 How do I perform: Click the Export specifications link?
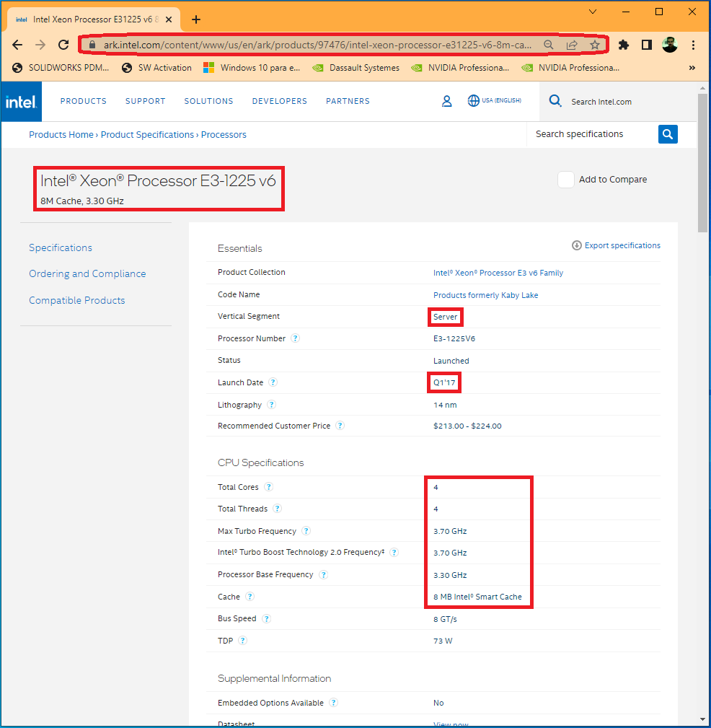click(x=622, y=245)
